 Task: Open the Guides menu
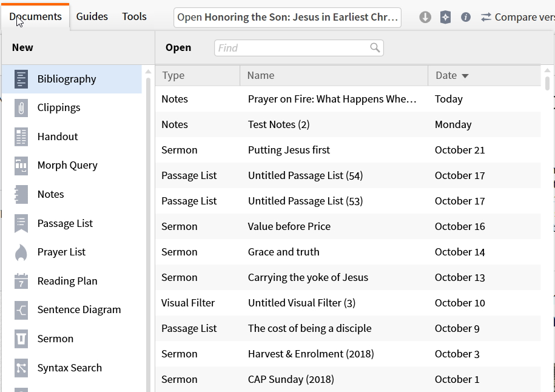pos(92,16)
